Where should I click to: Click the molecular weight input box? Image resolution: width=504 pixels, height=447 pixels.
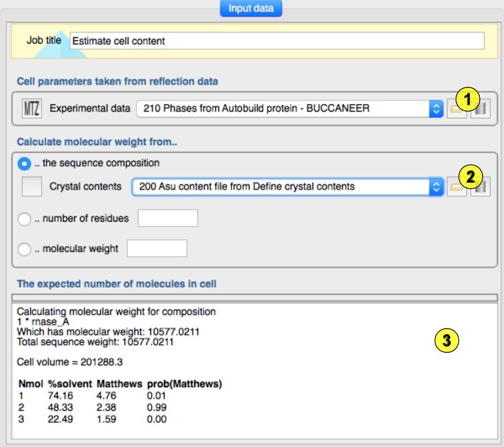157,249
